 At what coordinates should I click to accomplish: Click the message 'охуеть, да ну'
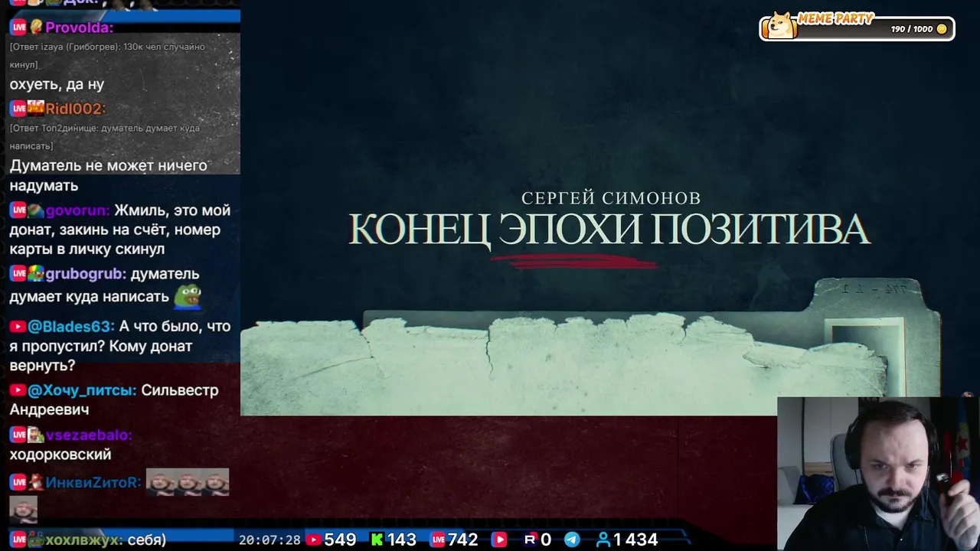tap(57, 85)
